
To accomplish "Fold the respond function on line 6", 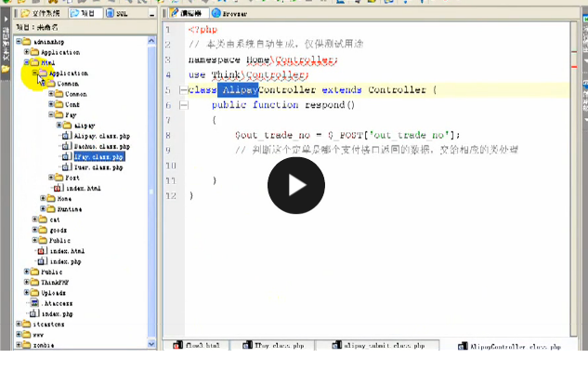I will tap(183, 105).
